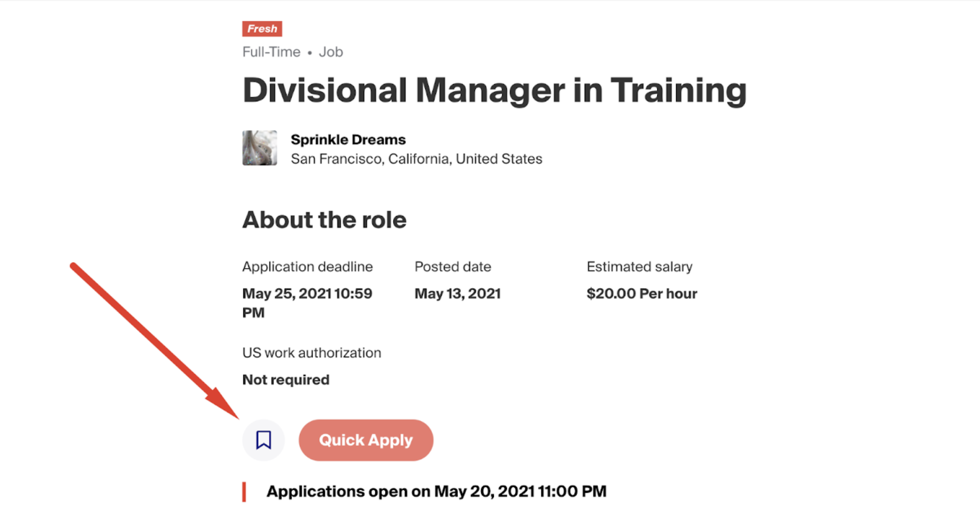Screen dimensions: 980x527
Task: Click the Posted date label
Action: 453,267
